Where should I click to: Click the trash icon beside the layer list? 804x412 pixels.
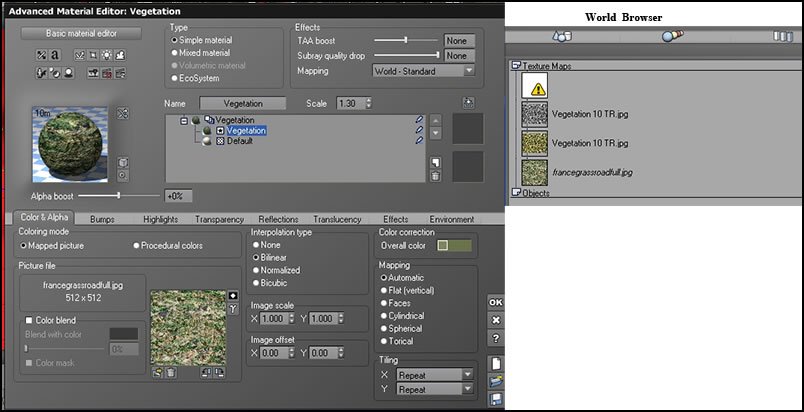point(435,176)
